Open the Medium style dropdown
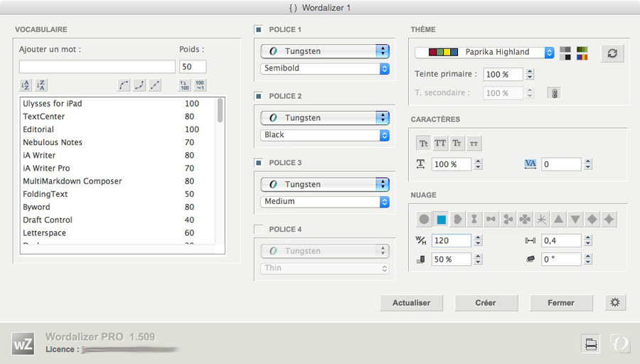The height and width of the screenshot is (364, 640). click(325, 201)
